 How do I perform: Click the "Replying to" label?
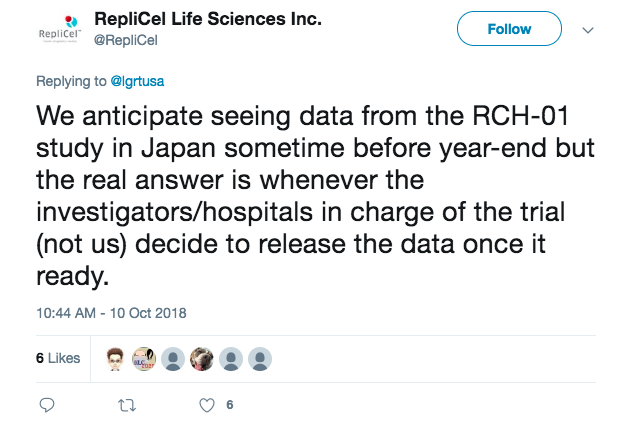pos(70,81)
